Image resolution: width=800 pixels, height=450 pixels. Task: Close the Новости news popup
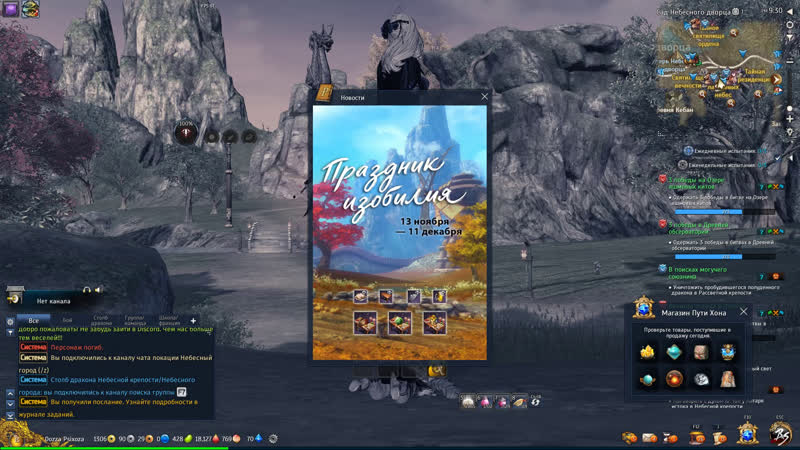click(484, 96)
